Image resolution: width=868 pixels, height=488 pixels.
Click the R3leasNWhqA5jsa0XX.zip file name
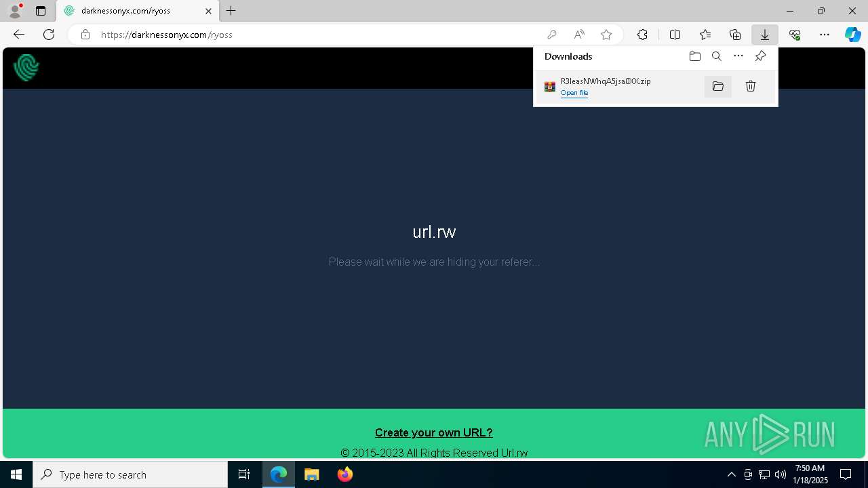pos(606,81)
